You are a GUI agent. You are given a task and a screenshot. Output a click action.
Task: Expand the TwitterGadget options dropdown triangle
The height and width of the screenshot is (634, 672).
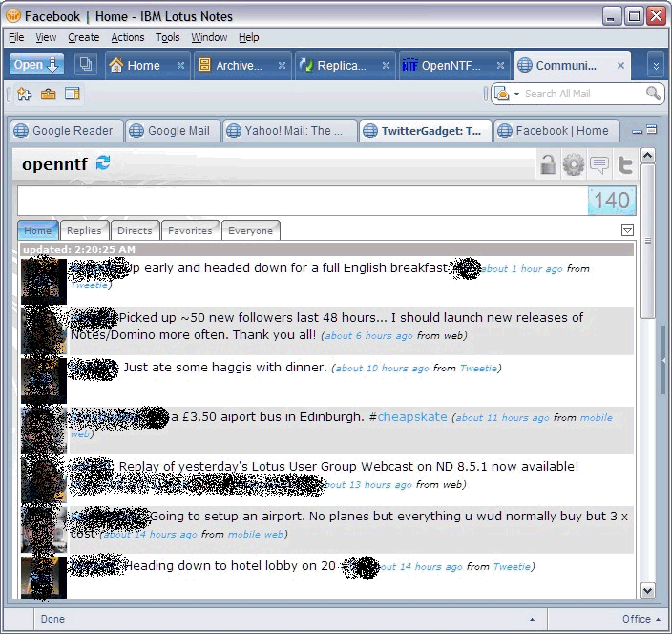[627, 230]
